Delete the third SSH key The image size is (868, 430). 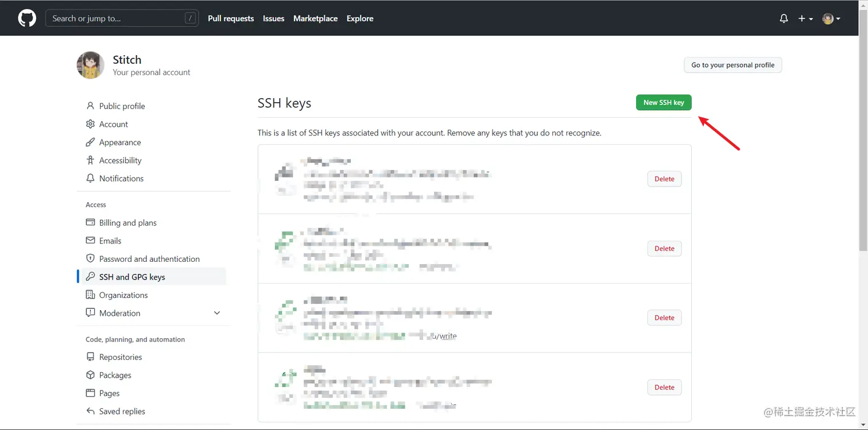tap(664, 317)
